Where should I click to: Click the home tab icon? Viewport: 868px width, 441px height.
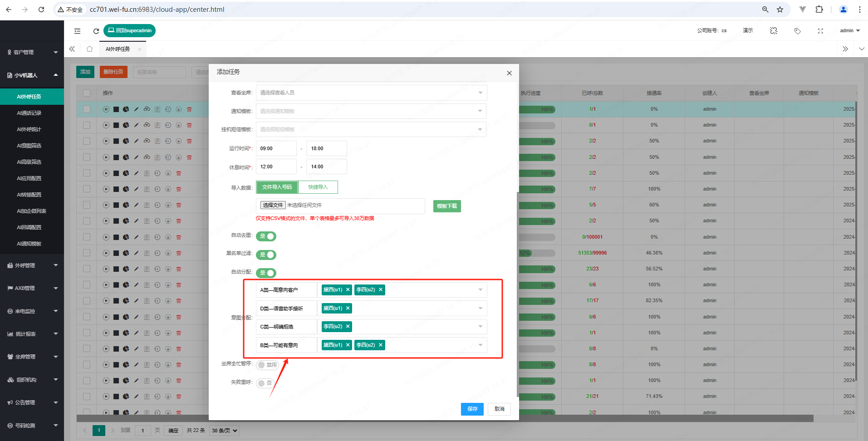pyautogui.click(x=89, y=49)
